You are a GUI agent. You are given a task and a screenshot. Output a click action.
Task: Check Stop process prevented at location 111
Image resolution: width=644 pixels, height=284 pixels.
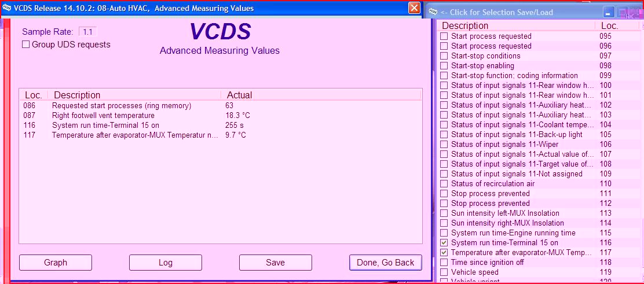point(444,194)
